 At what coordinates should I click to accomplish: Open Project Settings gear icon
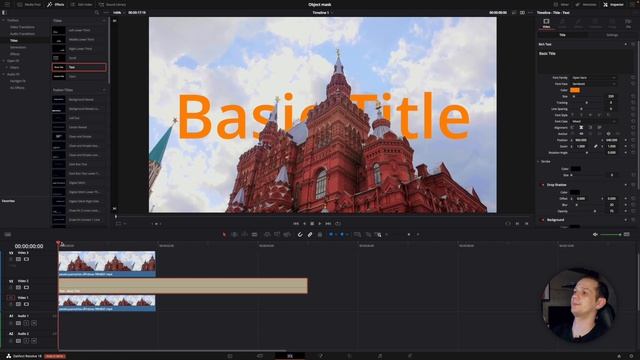click(631, 356)
